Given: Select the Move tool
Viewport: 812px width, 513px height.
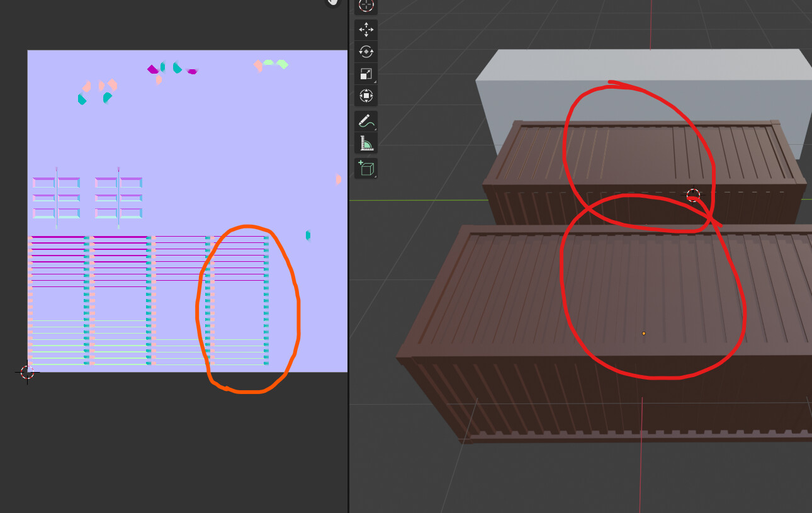Looking at the screenshot, I should click(366, 30).
